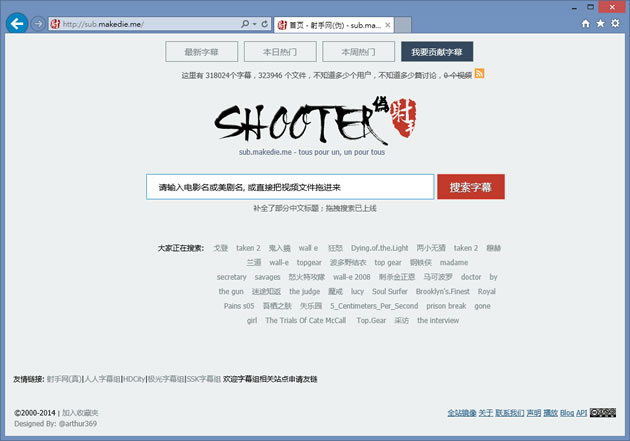
Task: Search the trending tag 失乐园
Action: click(311, 306)
